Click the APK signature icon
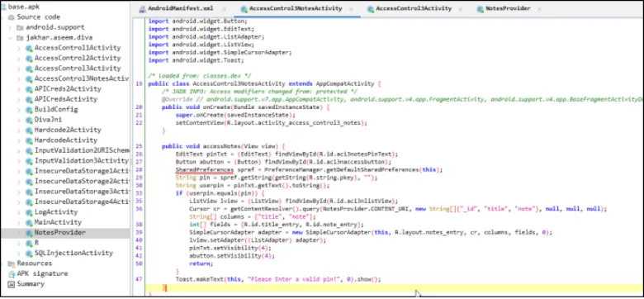 (x=11, y=273)
